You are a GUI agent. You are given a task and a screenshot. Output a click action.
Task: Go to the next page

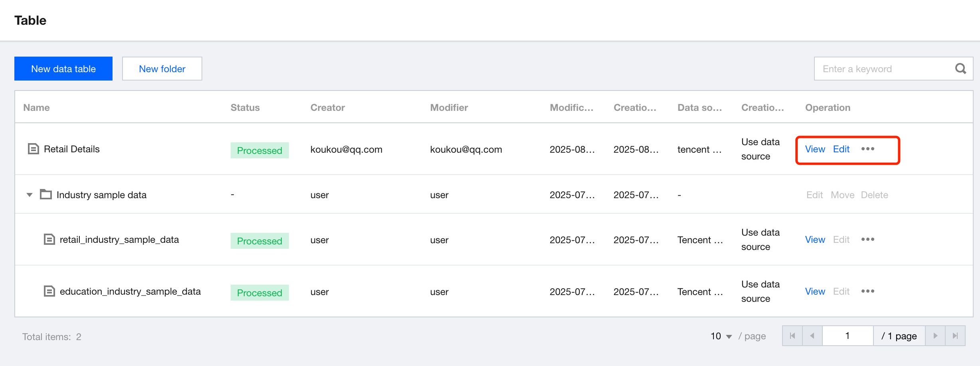[x=935, y=336]
